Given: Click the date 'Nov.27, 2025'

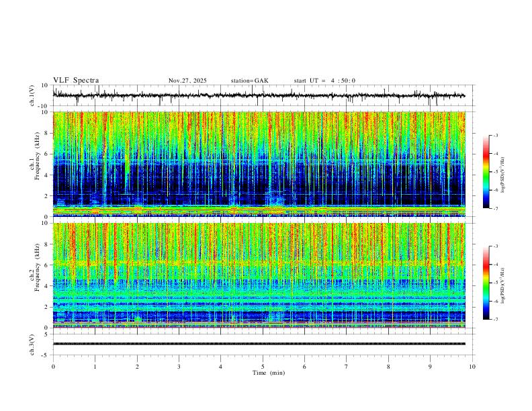Looking at the screenshot, I should coord(187,81).
